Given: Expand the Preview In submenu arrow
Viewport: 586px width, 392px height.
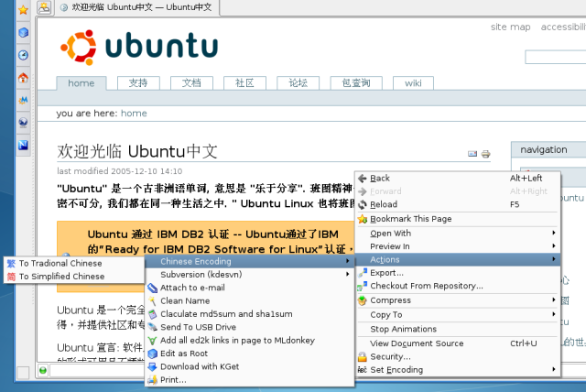Looking at the screenshot, I should click(554, 245).
